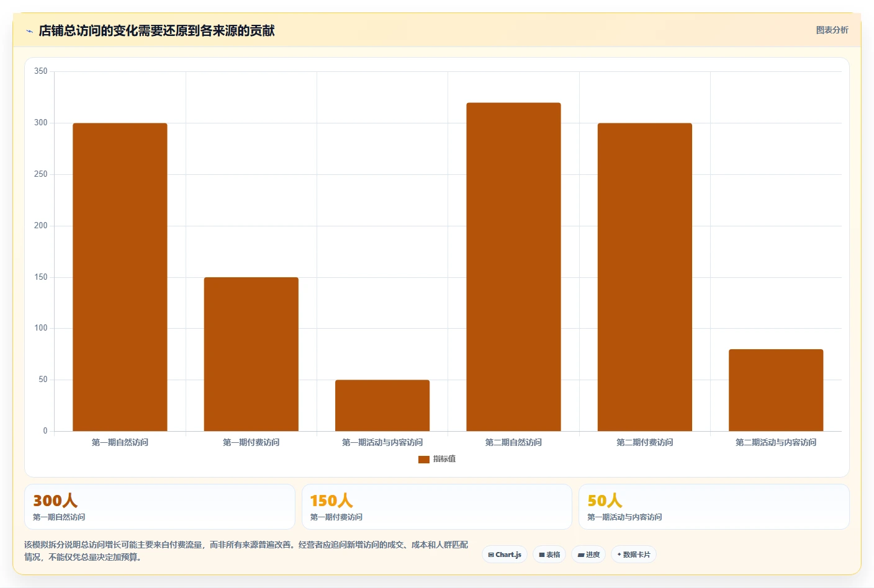Open the 300人 第一期自然访问 data card
Screen dimensions: 874x588
pyautogui.click(x=160, y=507)
